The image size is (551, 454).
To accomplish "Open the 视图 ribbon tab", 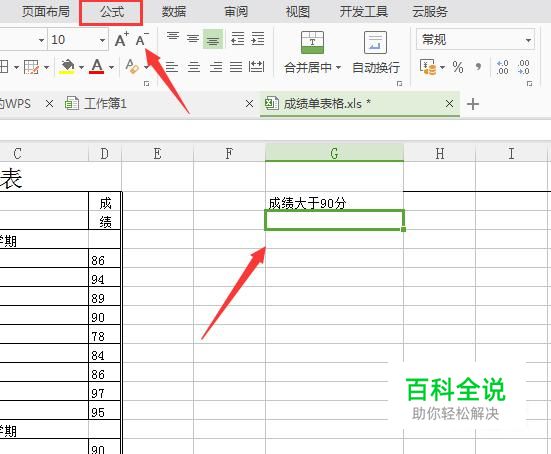I will pyautogui.click(x=298, y=12).
